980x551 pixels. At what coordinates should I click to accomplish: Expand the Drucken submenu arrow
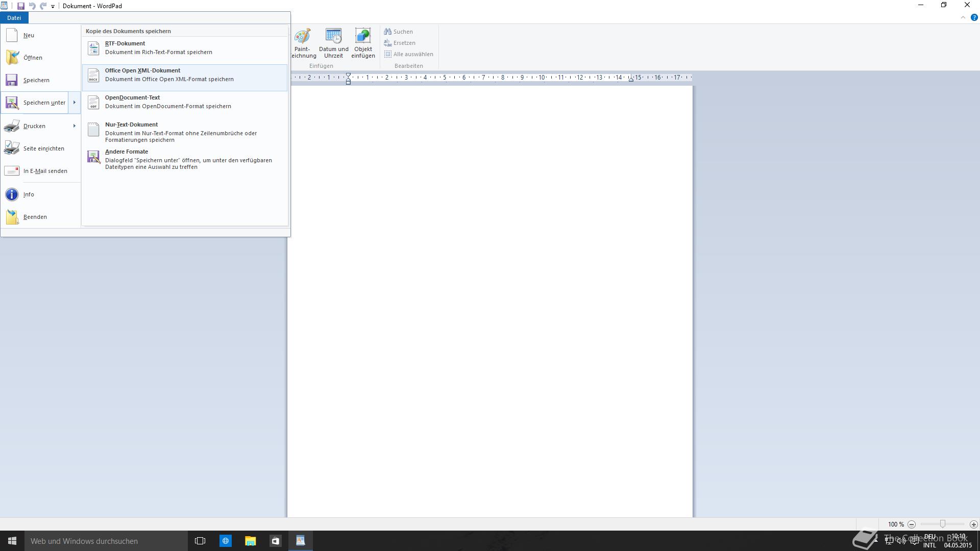point(75,126)
